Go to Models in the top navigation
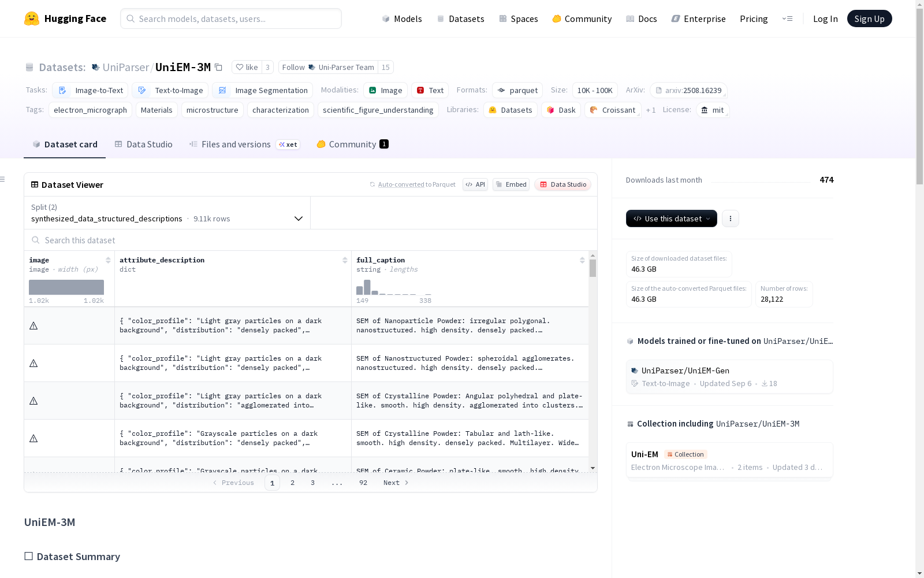The width and height of the screenshot is (924, 578). click(x=402, y=18)
